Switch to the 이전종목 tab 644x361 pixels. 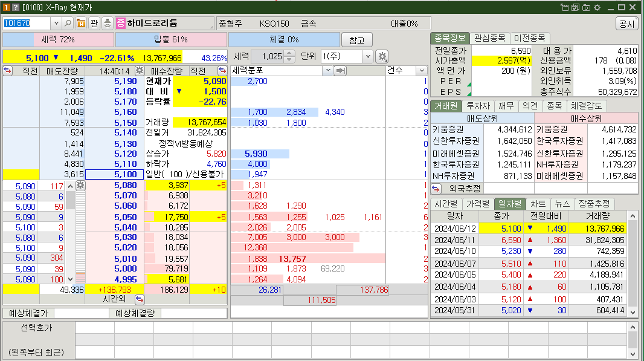(529, 38)
